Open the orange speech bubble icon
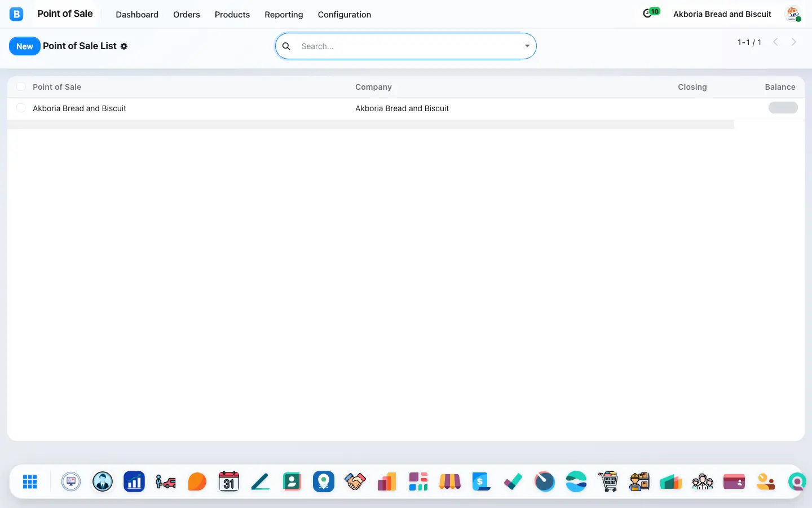The height and width of the screenshot is (508, 812). pos(197,481)
